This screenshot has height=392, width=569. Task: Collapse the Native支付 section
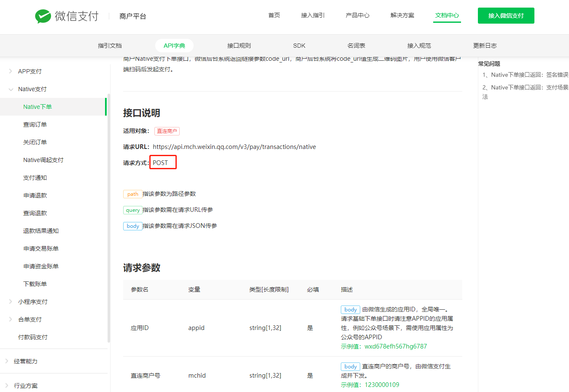tap(32, 89)
